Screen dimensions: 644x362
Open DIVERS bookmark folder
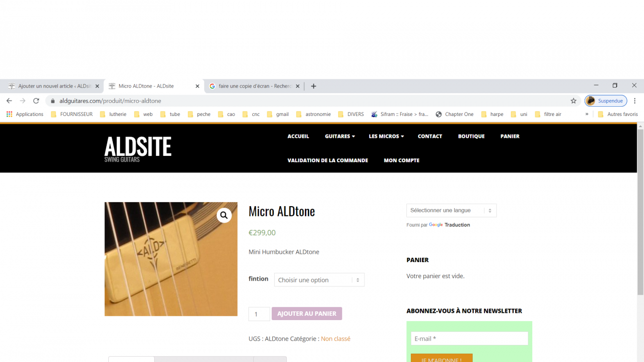(x=351, y=114)
